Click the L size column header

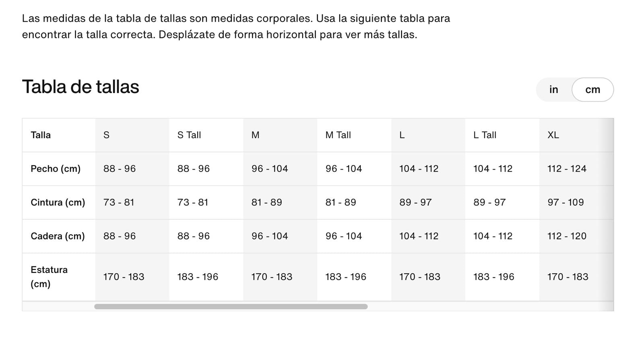click(x=428, y=135)
